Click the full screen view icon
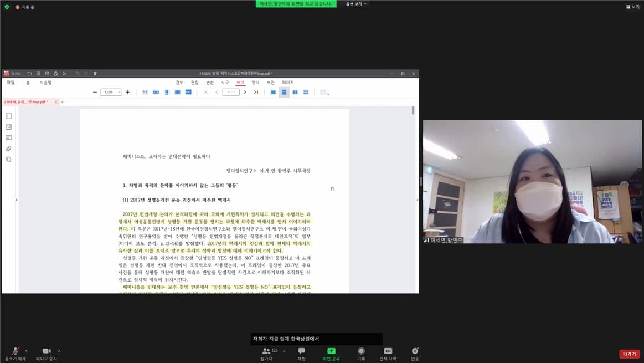 tap(188, 92)
